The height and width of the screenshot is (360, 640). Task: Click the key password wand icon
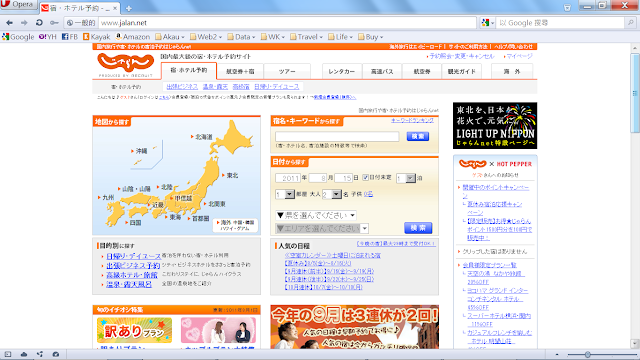54,23
